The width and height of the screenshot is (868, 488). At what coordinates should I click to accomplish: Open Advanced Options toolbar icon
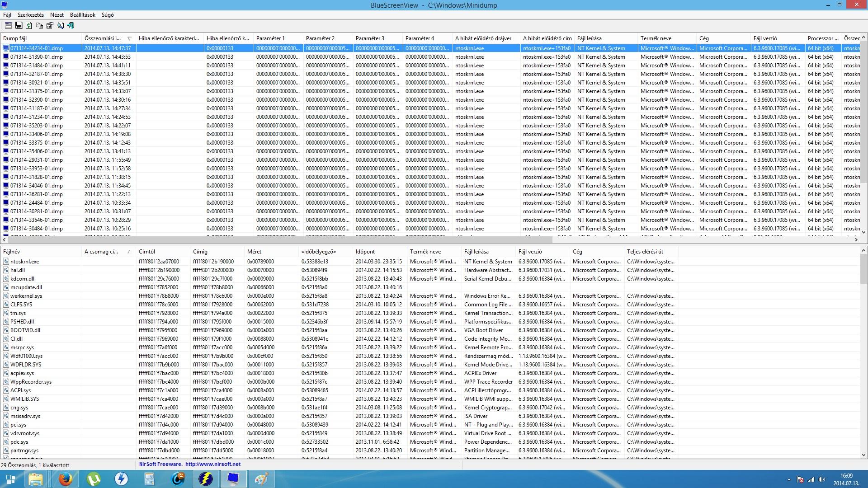8,26
